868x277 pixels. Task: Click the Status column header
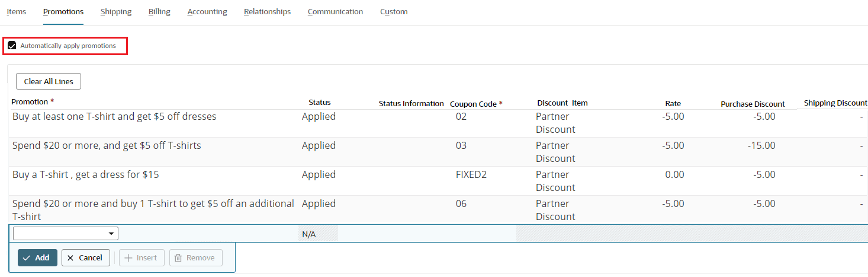click(320, 102)
